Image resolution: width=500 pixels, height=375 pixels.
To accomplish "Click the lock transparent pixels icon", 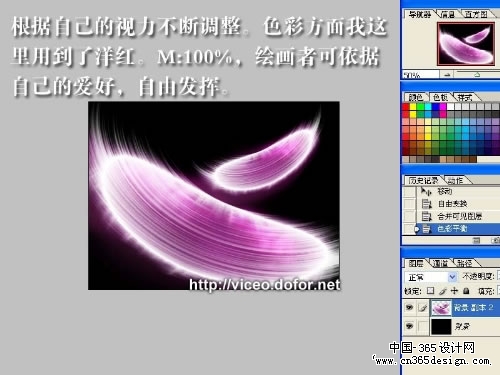I will pyautogui.click(x=430, y=291).
